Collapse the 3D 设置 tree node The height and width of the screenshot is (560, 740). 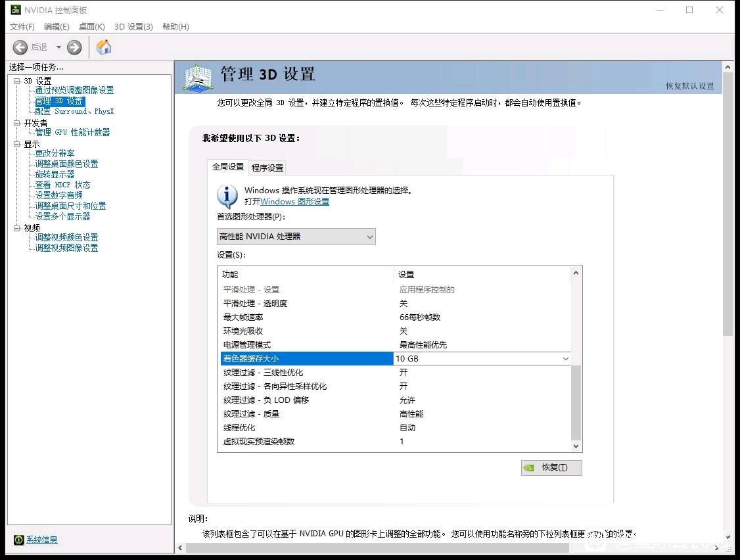tap(17, 82)
